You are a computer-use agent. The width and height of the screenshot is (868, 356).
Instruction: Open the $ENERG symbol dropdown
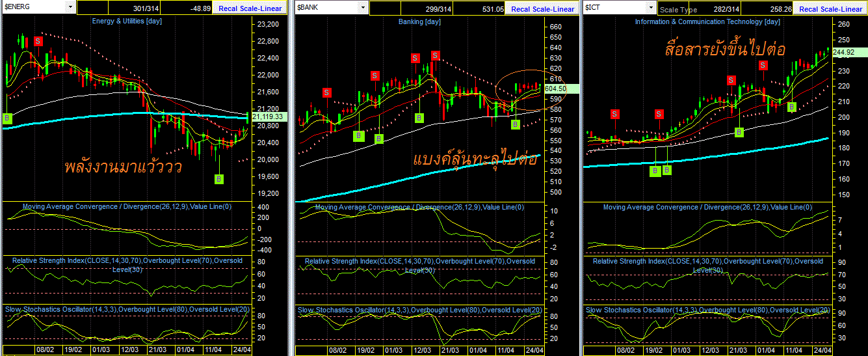click(x=70, y=7)
